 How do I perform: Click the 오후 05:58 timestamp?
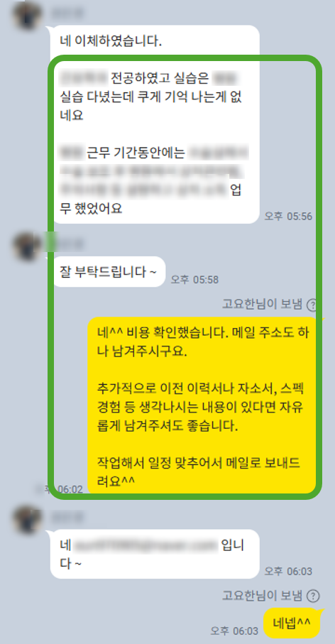194,280
